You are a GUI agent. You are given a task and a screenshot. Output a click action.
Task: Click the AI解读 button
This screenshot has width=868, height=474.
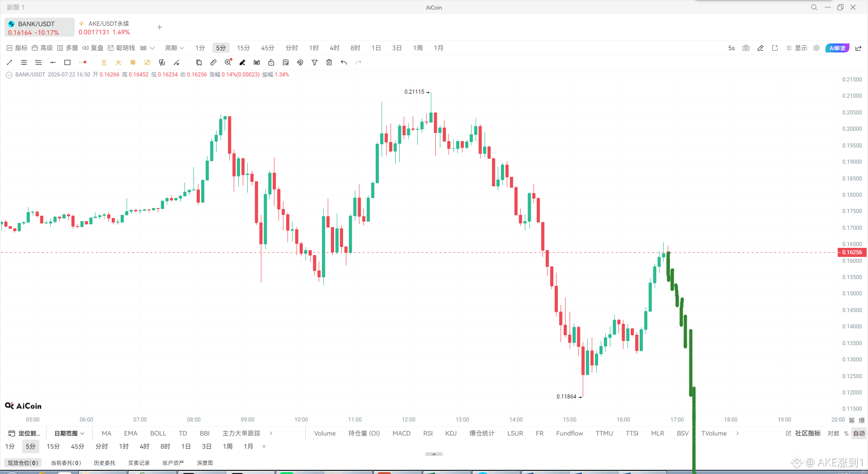pos(837,48)
